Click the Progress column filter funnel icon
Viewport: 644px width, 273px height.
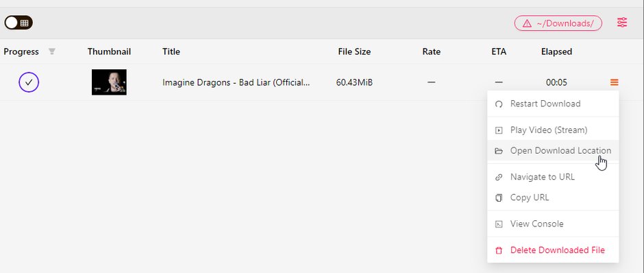click(x=52, y=51)
